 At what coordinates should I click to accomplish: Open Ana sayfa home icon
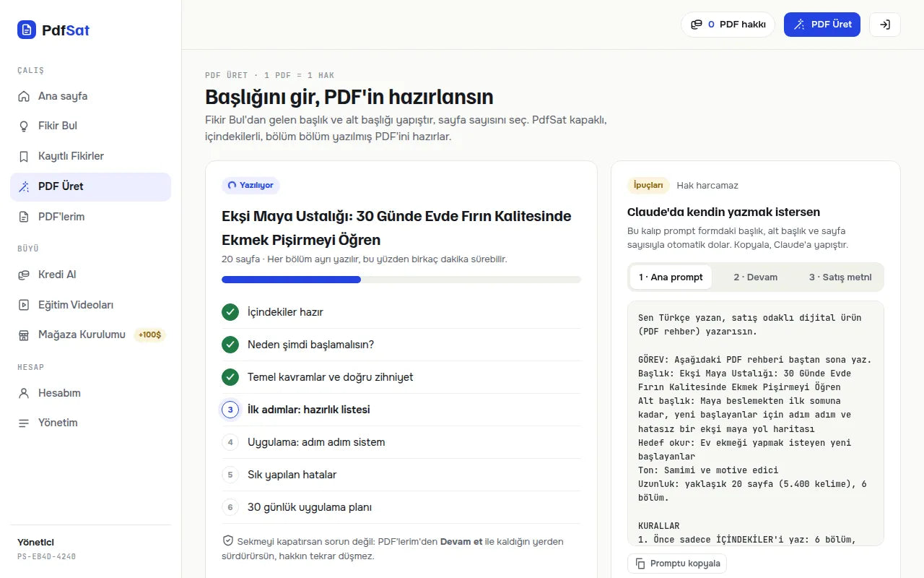(x=24, y=96)
